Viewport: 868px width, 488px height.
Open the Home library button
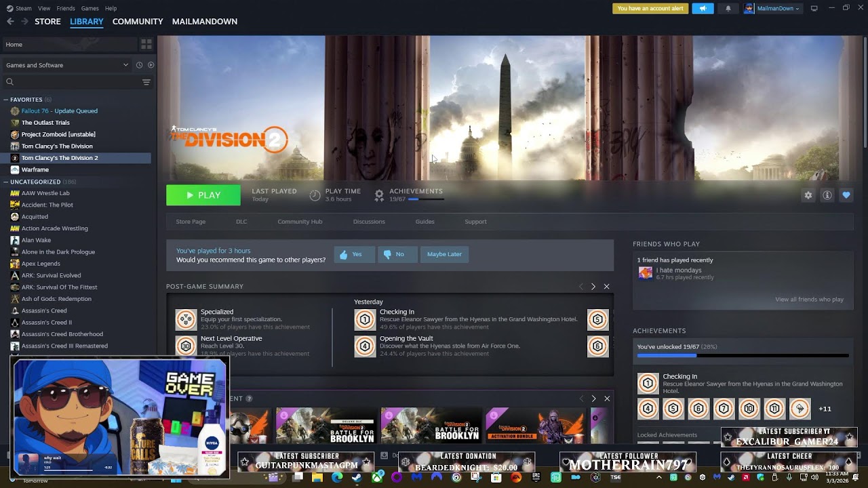tap(69, 45)
